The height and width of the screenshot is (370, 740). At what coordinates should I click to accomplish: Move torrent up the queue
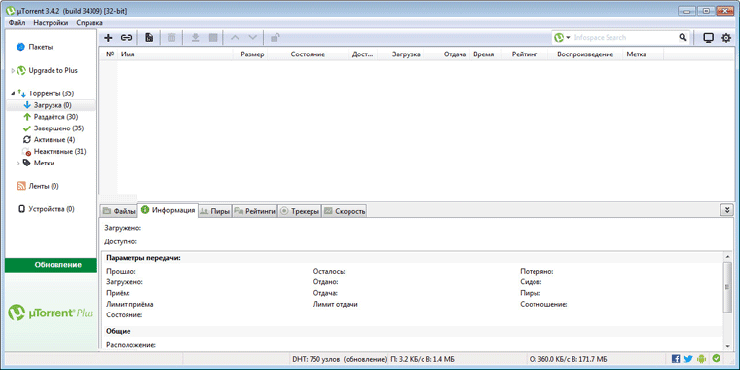[x=235, y=38]
